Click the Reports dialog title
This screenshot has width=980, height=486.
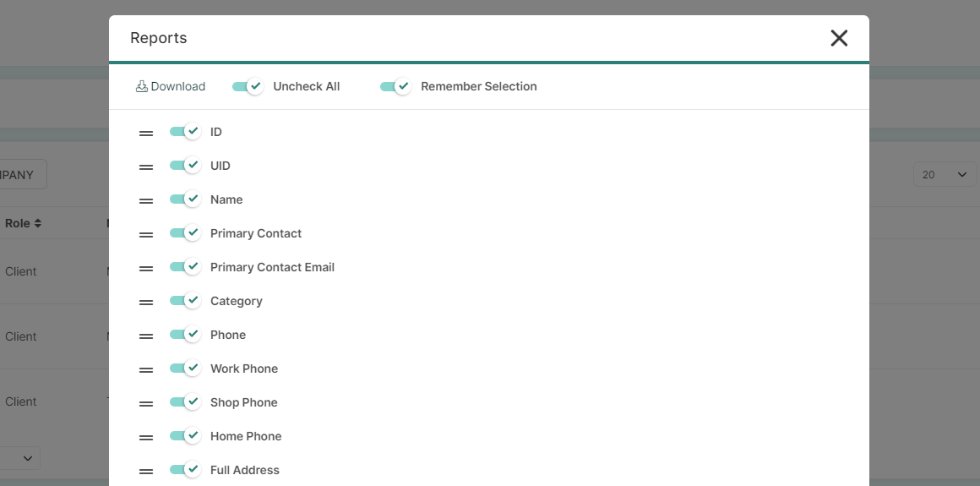pos(159,38)
